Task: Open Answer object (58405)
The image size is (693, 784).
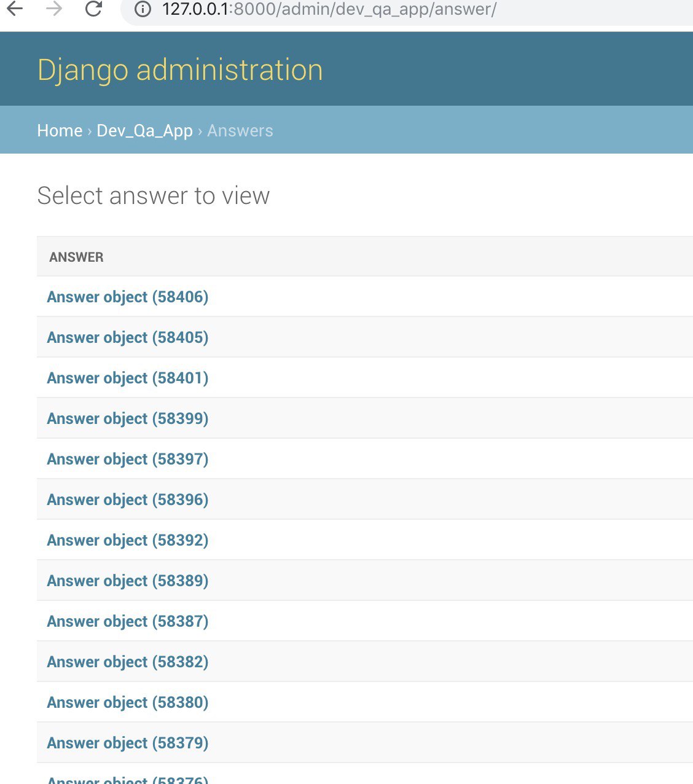Action: coord(128,338)
